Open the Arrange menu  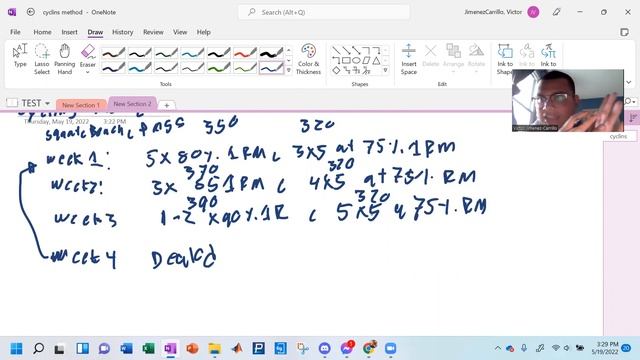point(453,58)
